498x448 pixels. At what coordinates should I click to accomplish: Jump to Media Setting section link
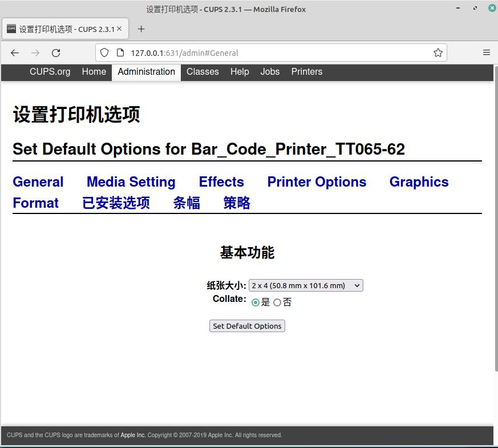click(131, 182)
